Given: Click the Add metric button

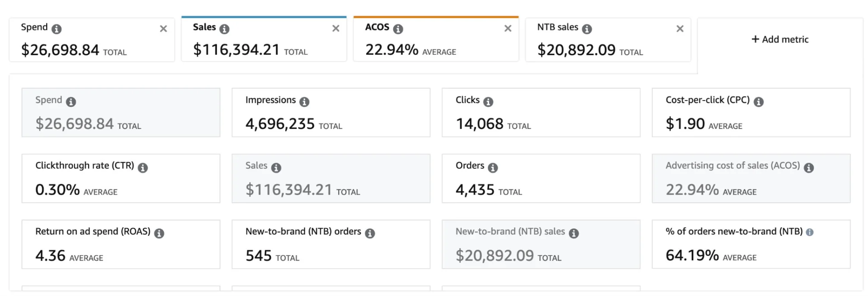Looking at the screenshot, I should 780,39.
